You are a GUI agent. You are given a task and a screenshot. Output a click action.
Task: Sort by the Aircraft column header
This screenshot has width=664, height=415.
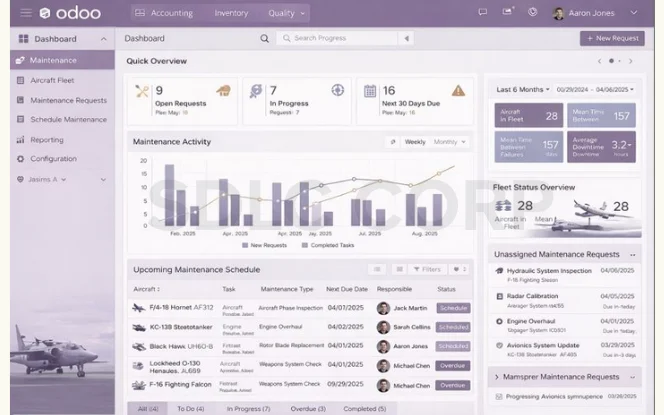point(147,289)
